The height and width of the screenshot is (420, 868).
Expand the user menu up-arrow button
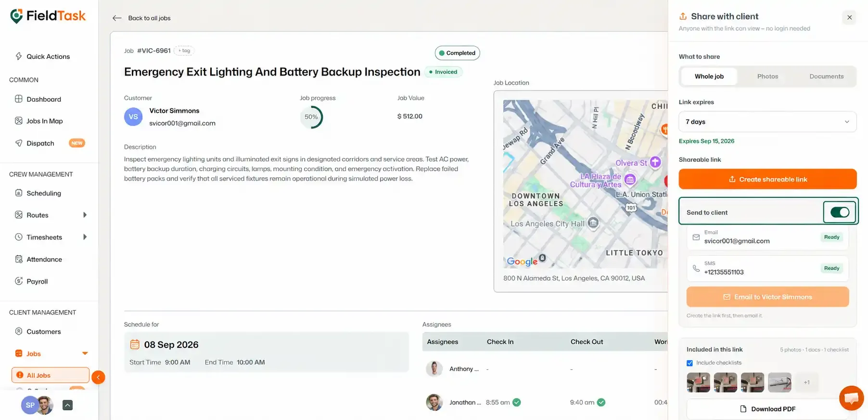click(68, 405)
